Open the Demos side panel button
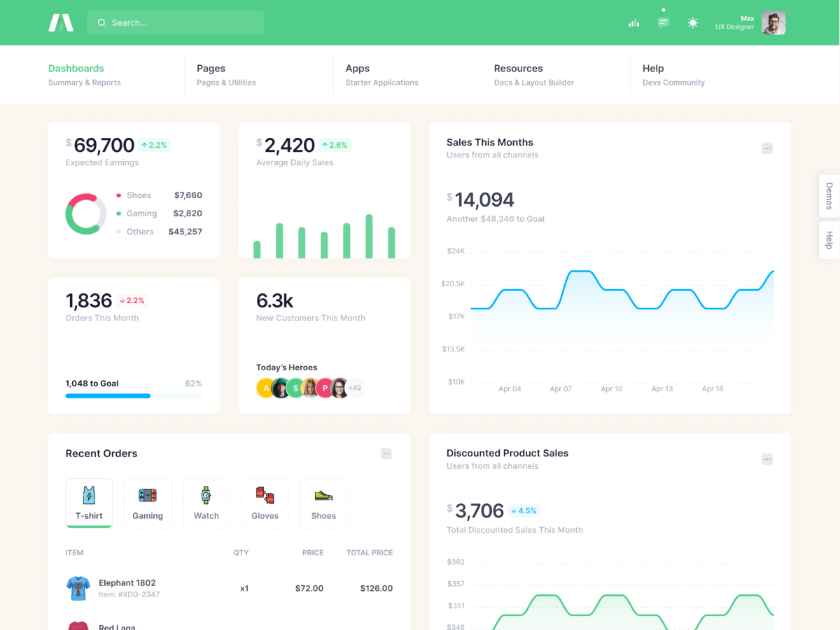The height and width of the screenshot is (630, 840). pos(829,196)
